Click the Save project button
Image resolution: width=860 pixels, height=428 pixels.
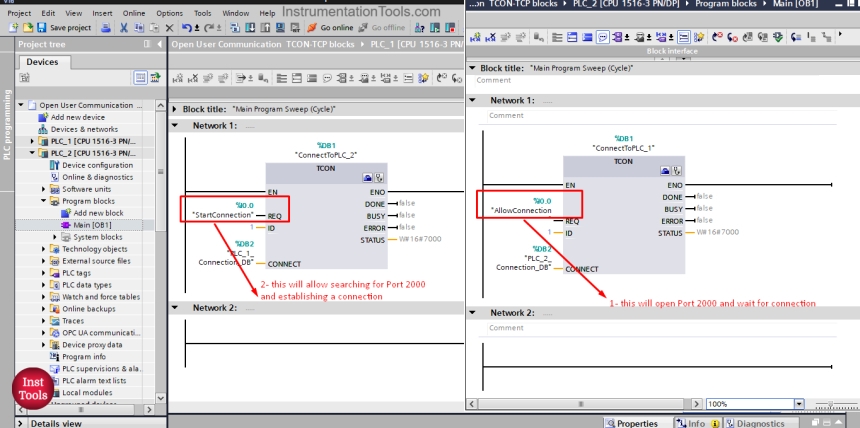point(64,27)
